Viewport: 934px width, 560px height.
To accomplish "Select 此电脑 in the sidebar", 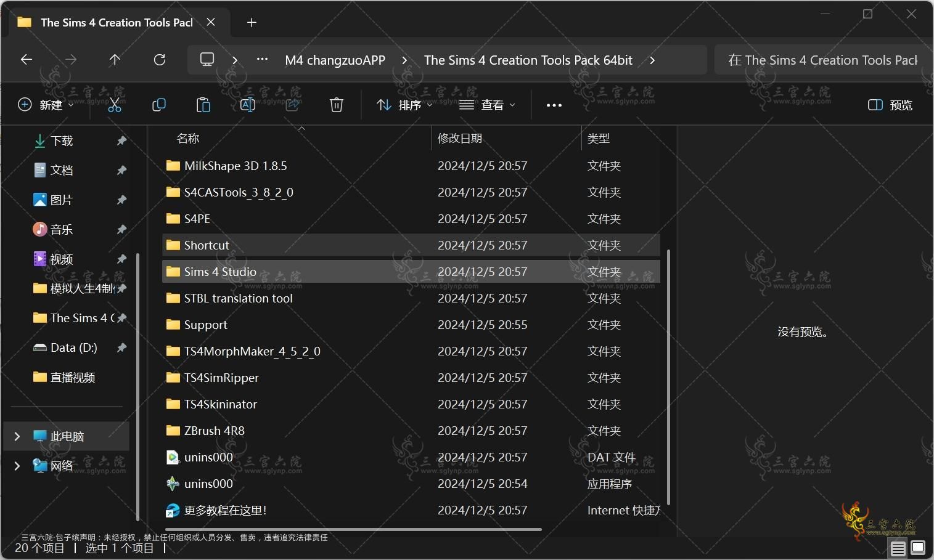I will pyautogui.click(x=67, y=436).
